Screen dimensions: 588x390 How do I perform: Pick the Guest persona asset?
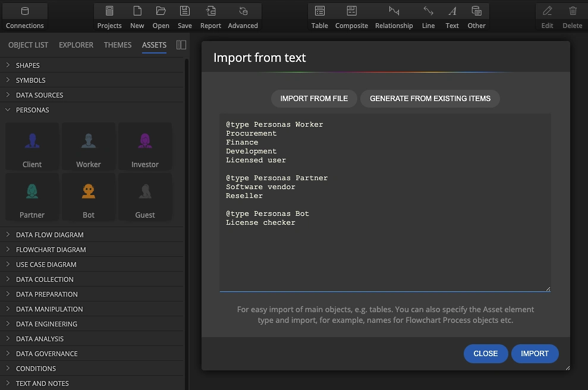coord(145,197)
